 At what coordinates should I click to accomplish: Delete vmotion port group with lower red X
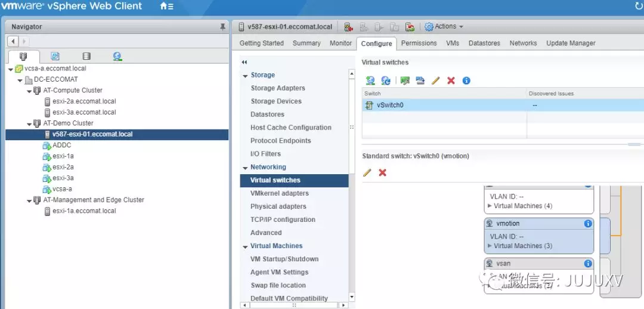[x=382, y=172]
